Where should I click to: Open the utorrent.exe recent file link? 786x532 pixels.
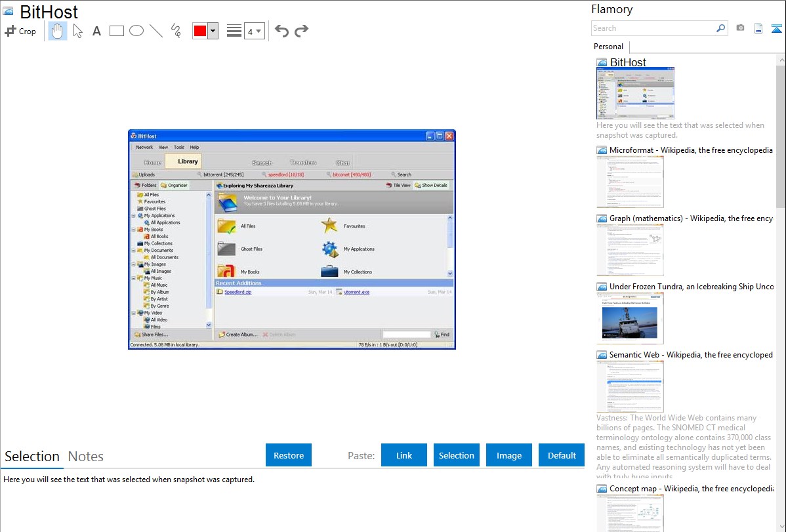(x=356, y=292)
